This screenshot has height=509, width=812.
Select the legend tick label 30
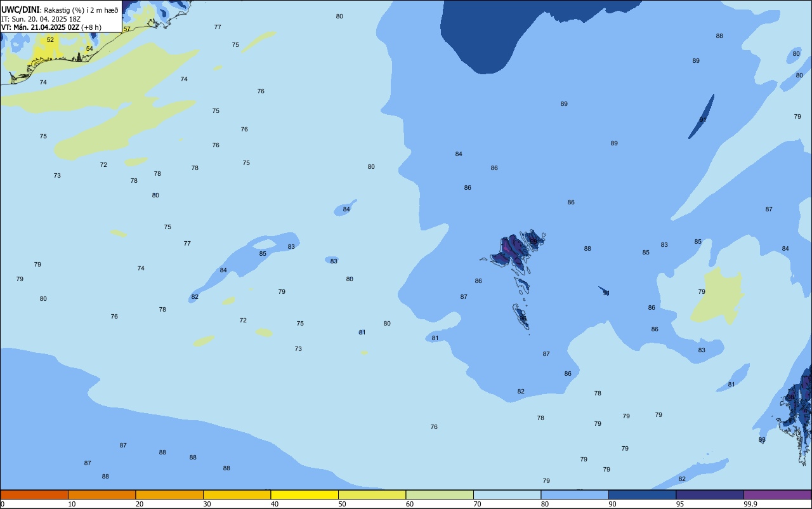tap(207, 504)
